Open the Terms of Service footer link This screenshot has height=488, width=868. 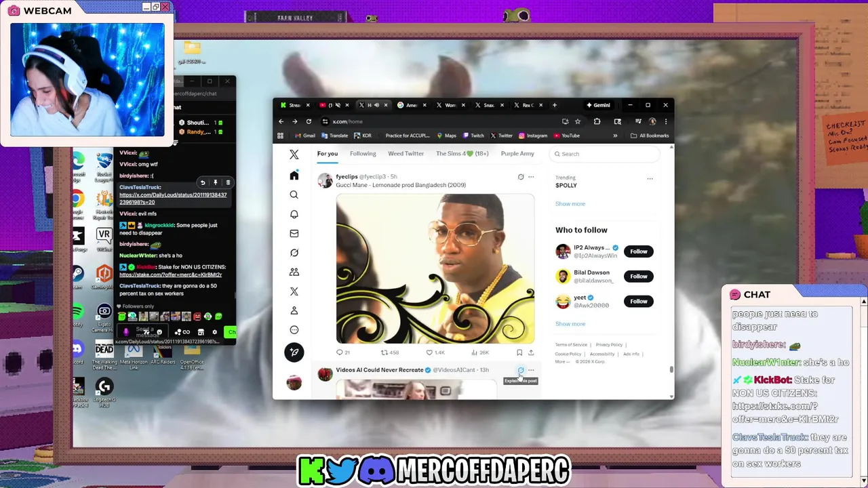(572, 345)
